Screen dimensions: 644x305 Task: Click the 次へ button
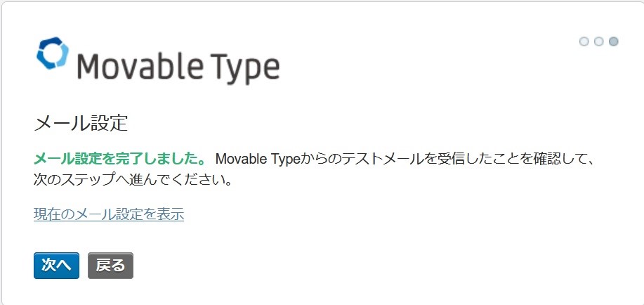[56, 266]
